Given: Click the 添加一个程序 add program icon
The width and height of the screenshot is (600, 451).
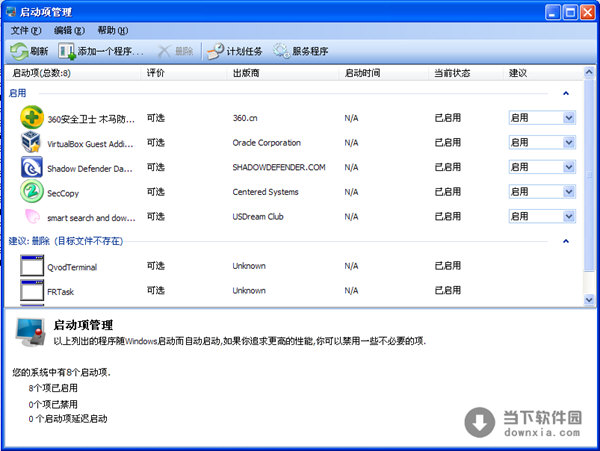Looking at the screenshot, I should 67,51.
